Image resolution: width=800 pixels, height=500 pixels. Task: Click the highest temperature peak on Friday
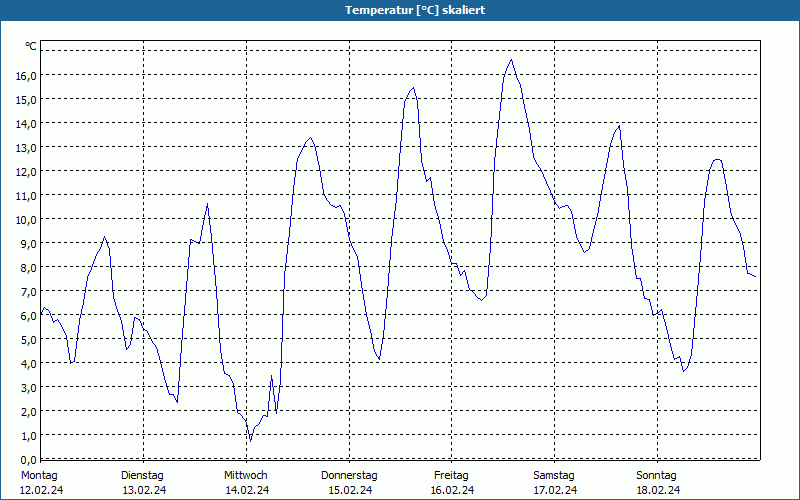[511, 60]
